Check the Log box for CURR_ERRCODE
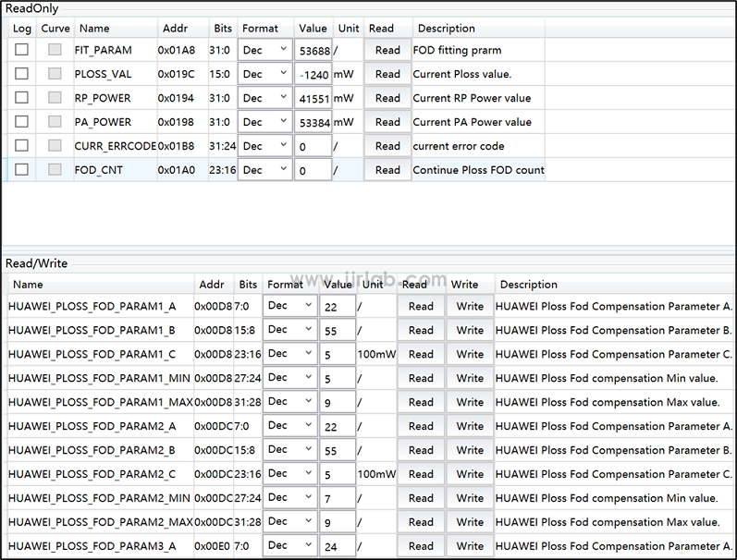 [21, 145]
